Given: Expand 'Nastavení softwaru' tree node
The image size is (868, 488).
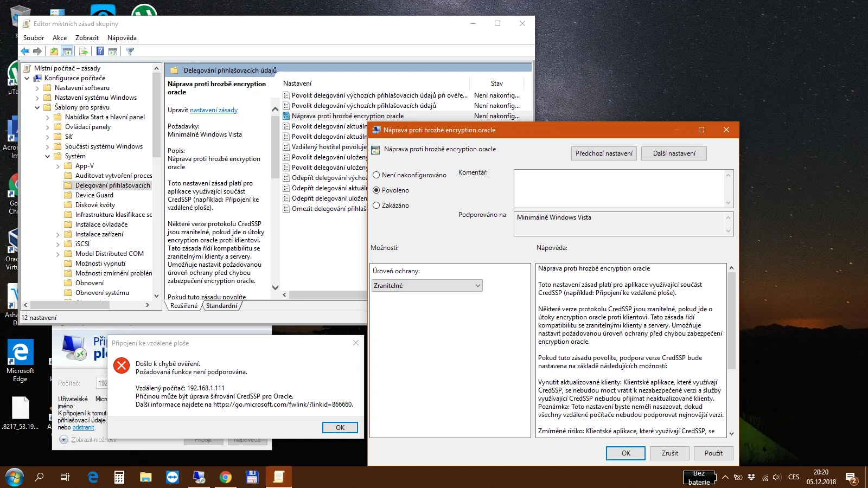Looking at the screenshot, I should click(37, 88).
